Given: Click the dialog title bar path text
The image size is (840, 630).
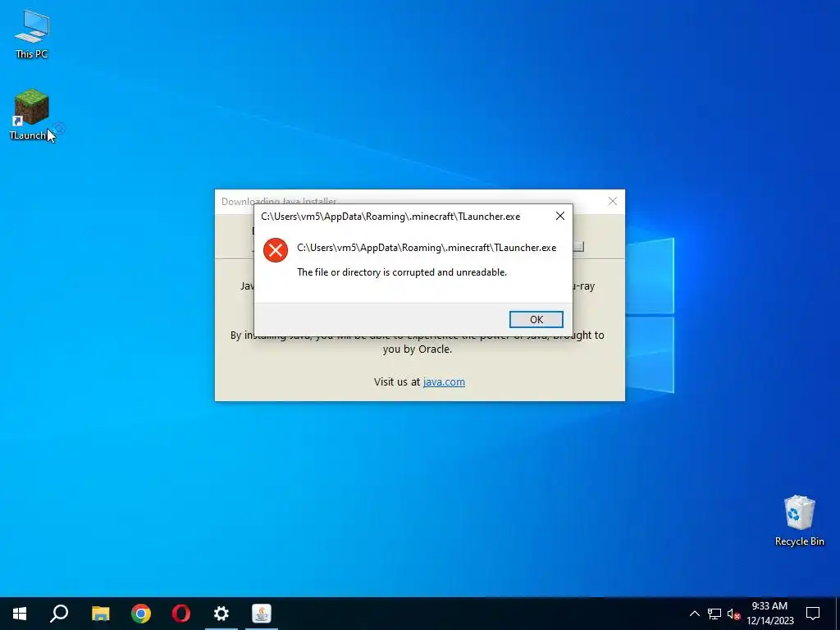Looking at the screenshot, I should 390,217.
